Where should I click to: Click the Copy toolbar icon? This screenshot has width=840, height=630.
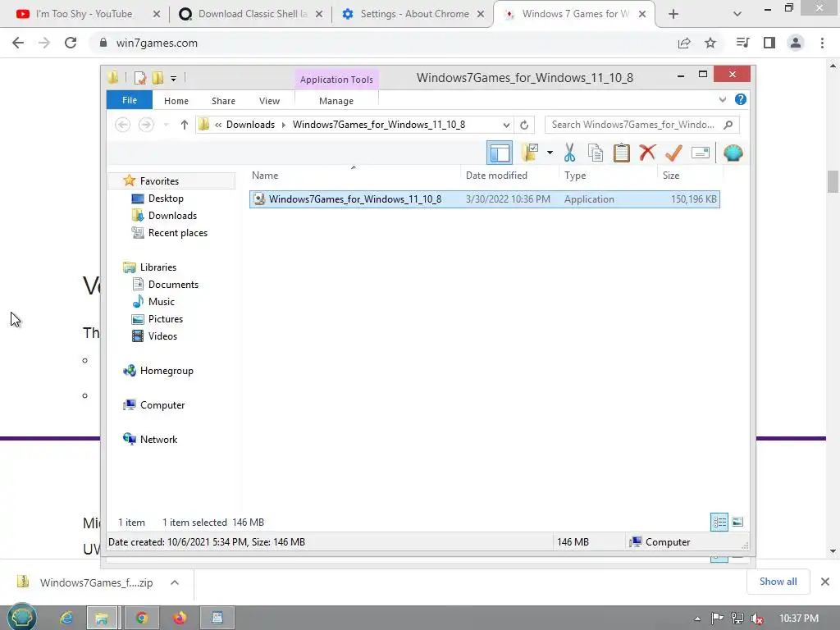(596, 153)
